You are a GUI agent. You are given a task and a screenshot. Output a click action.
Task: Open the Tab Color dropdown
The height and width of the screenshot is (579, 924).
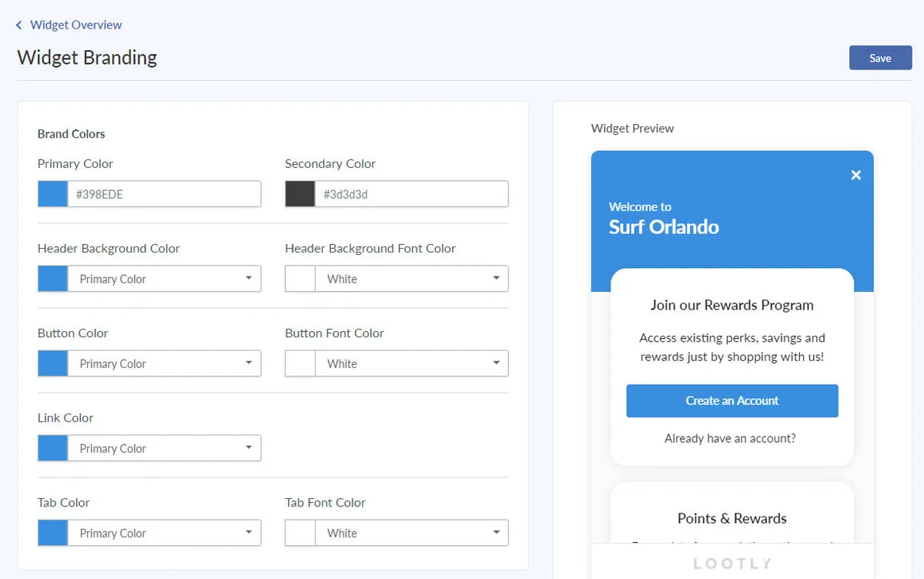[164, 533]
